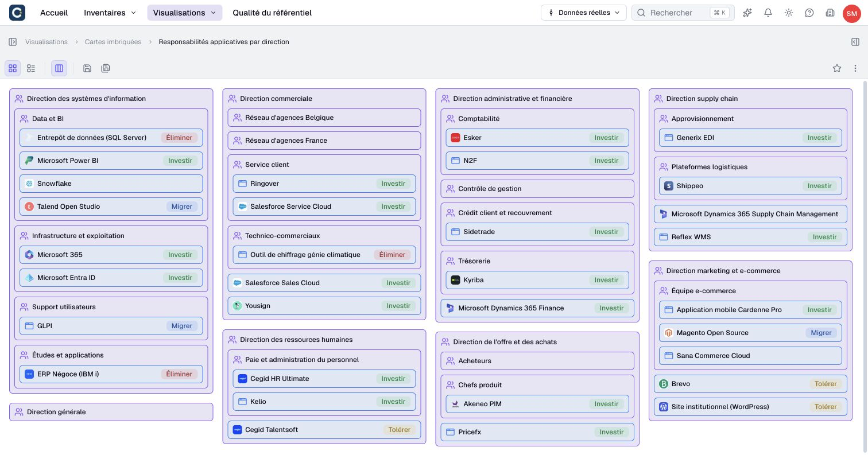Open the Inventaires menu

coord(110,13)
